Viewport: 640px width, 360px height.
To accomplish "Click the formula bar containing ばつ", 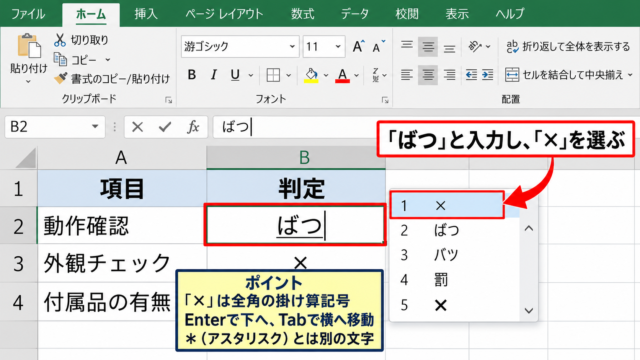I will point(295,127).
